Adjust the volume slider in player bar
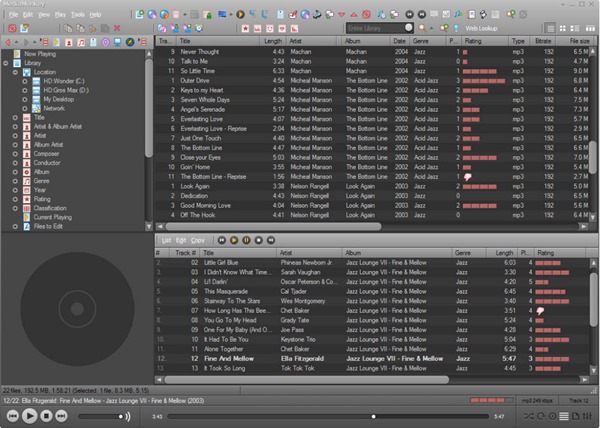 coord(102,417)
